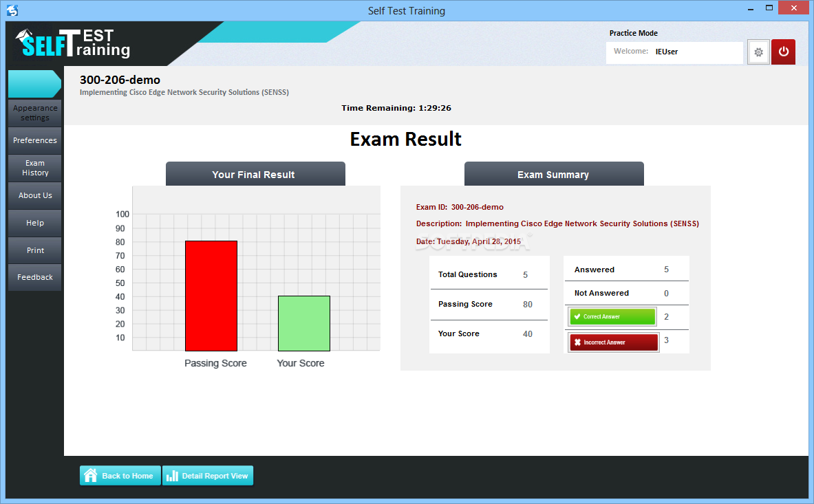Screen dimensions: 814x504
Task: Click Exam Summary header
Action: 554,174
